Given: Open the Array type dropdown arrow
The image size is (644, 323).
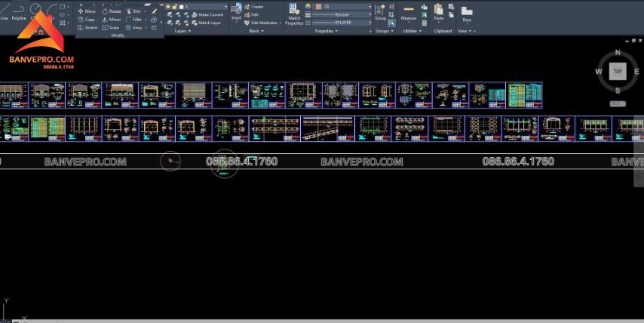Looking at the screenshot, I should (146, 27).
